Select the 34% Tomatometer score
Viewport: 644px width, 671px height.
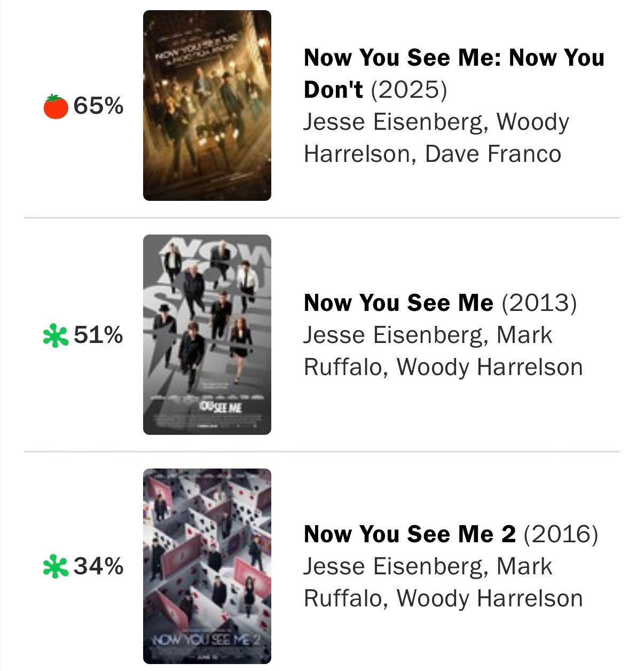coord(98,566)
